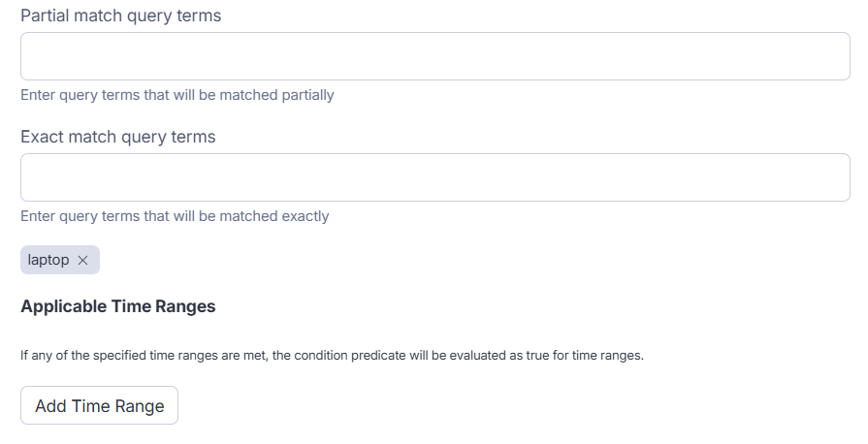Click the empty box under Partial match
868x444 pixels.
click(x=434, y=56)
